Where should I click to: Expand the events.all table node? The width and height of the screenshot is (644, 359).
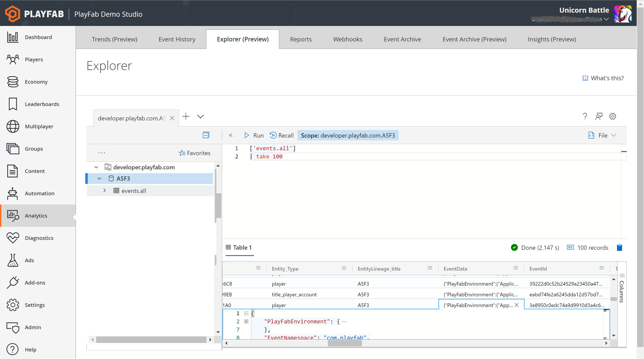coord(105,191)
